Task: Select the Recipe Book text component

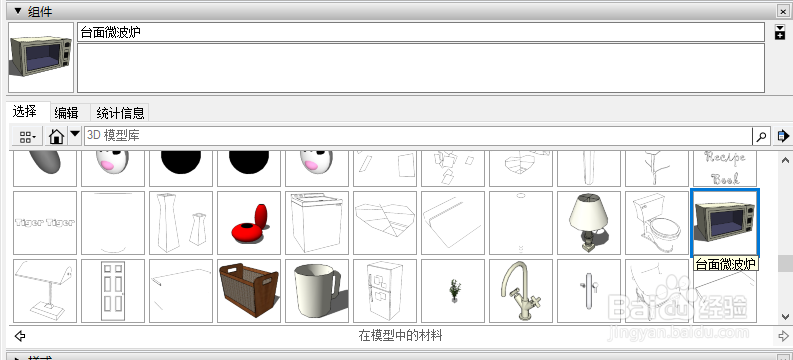Action: pos(725,168)
